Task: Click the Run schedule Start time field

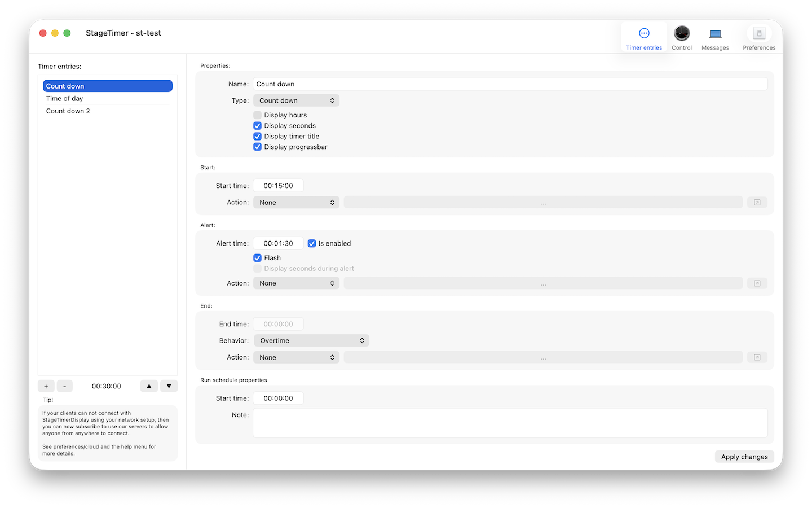Action: [x=278, y=398]
